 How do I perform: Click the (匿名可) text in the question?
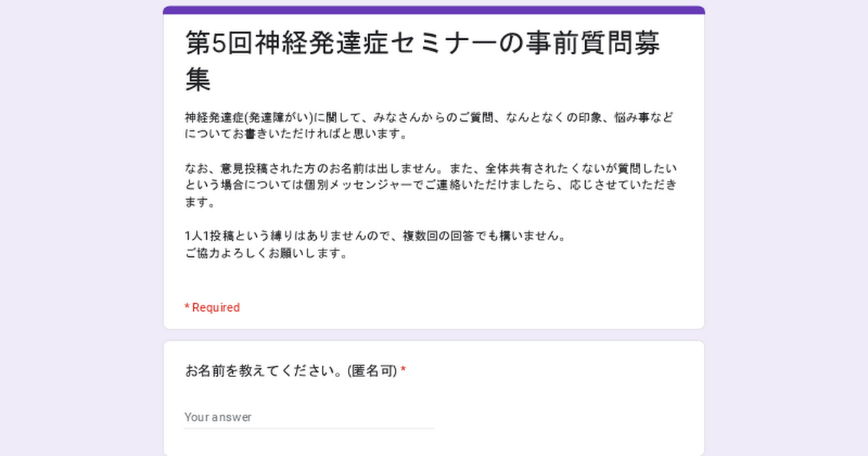[x=372, y=371]
